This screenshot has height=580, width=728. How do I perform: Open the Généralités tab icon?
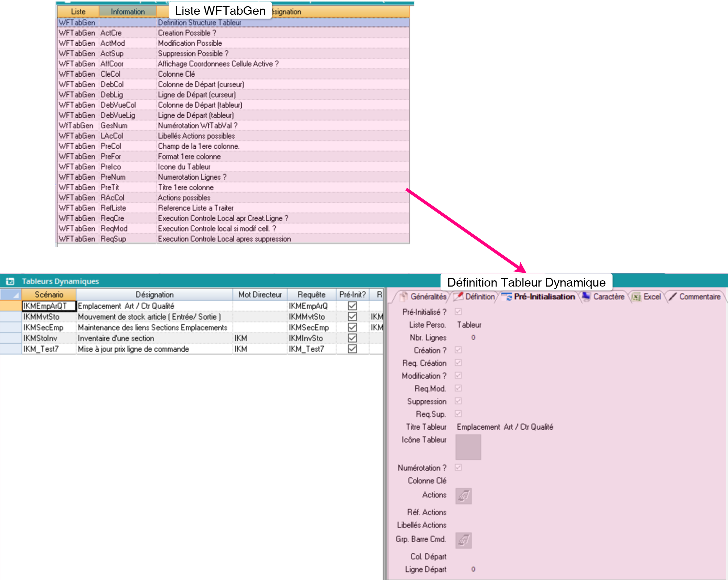pos(404,297)
